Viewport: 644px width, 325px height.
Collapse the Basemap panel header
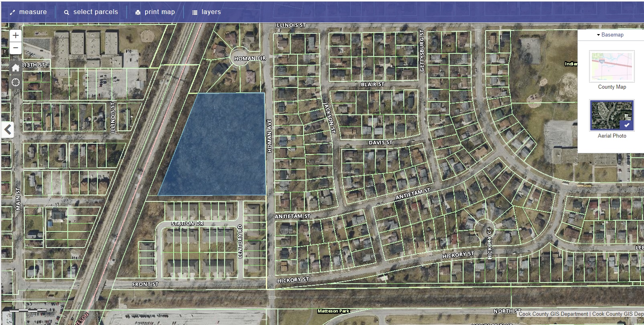pyautogui.click(x=612, y=35)
